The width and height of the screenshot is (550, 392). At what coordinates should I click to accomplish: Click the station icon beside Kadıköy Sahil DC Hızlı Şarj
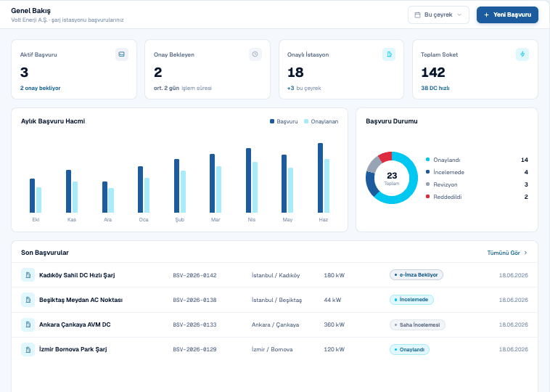click(x=28, y=275)
